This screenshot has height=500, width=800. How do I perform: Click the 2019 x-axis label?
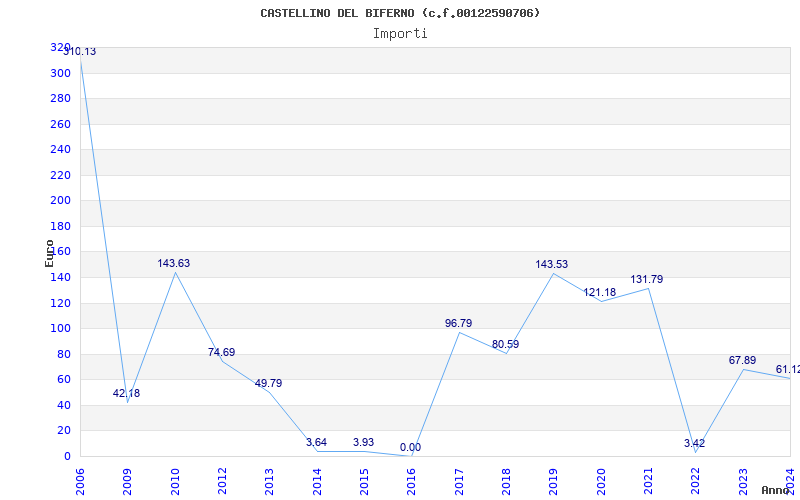(x=554, y=482)
